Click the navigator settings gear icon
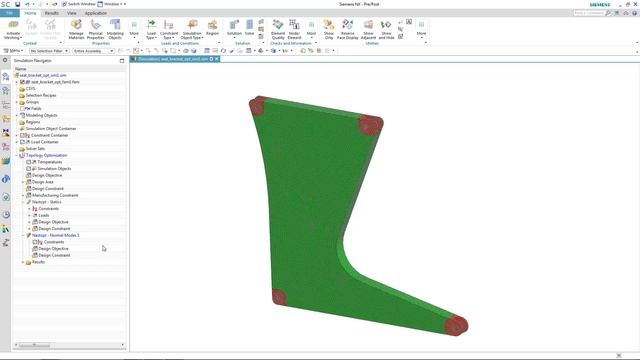640x360 pixels. (x=5, y=60)
